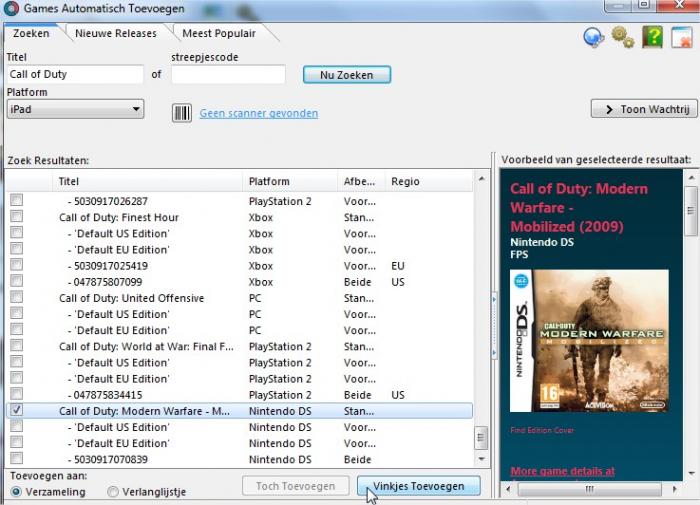Open the Platform dropdown showing iPad
The image size is (700, 505).
tap(75, 109)
